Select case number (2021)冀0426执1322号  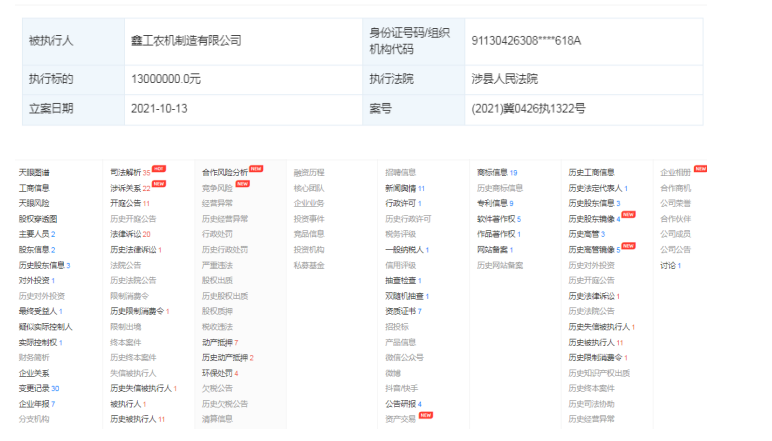[528, 109]
